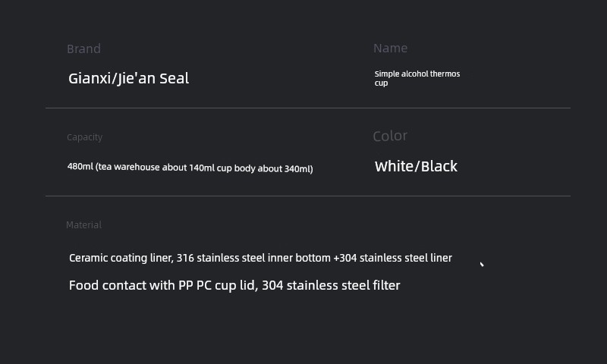Image resolution: width=607 pixels, height=364 pixels.
Task: Select the Gianxi/Jie'an Seal brand text
Action: (128, 79)
